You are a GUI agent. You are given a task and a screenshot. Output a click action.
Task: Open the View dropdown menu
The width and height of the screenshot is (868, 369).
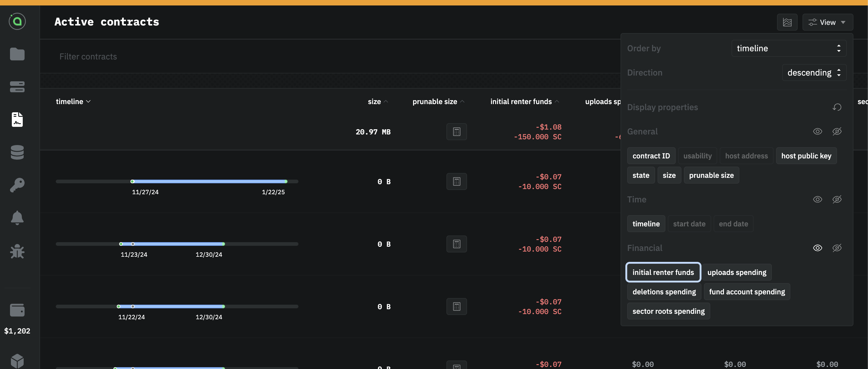click(828, 22)
